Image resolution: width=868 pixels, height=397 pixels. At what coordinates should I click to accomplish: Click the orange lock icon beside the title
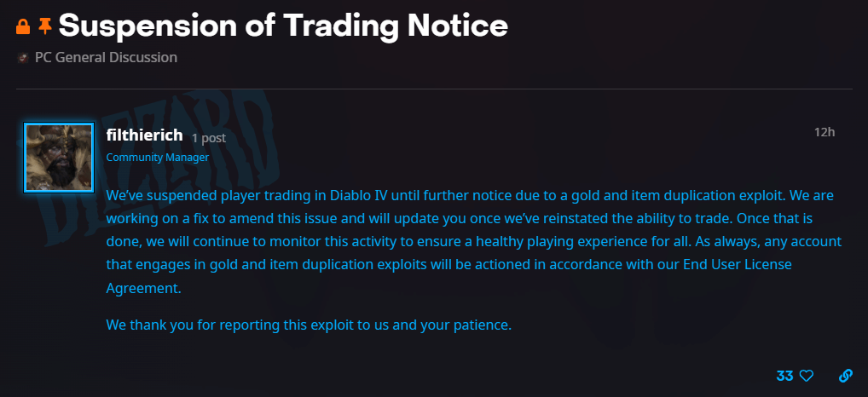pyautogui.click(x=24, y=26)
